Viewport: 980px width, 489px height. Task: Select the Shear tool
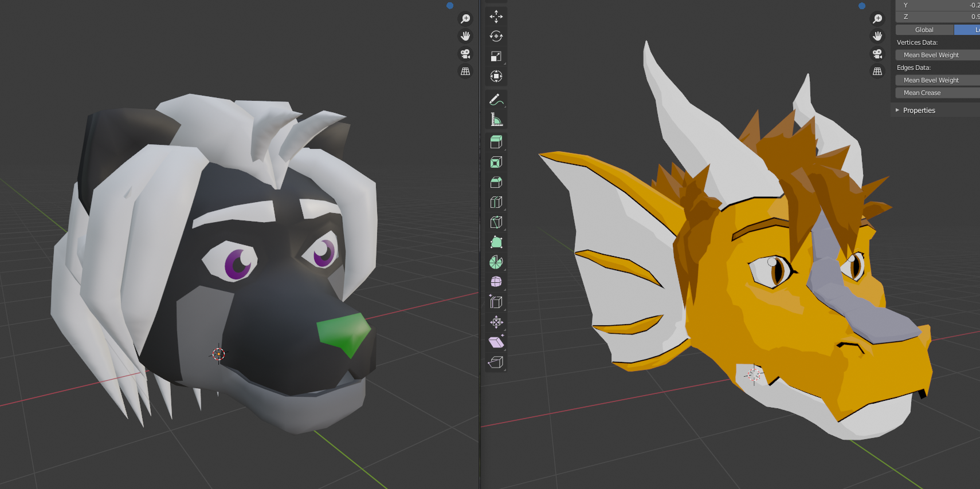pyautogui.click(x=496, y=342)
